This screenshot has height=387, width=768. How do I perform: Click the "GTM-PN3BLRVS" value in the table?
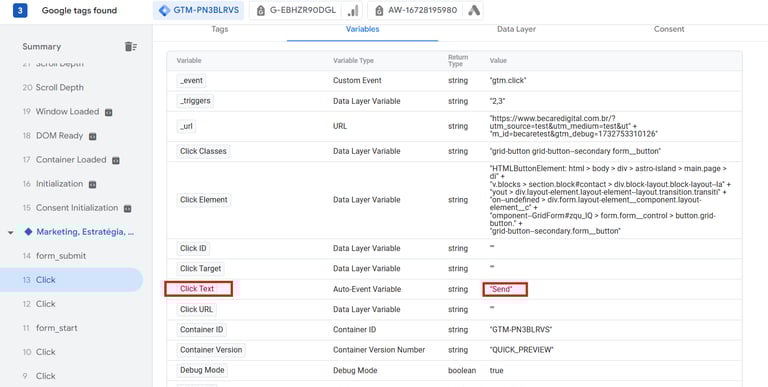[521, 330]
